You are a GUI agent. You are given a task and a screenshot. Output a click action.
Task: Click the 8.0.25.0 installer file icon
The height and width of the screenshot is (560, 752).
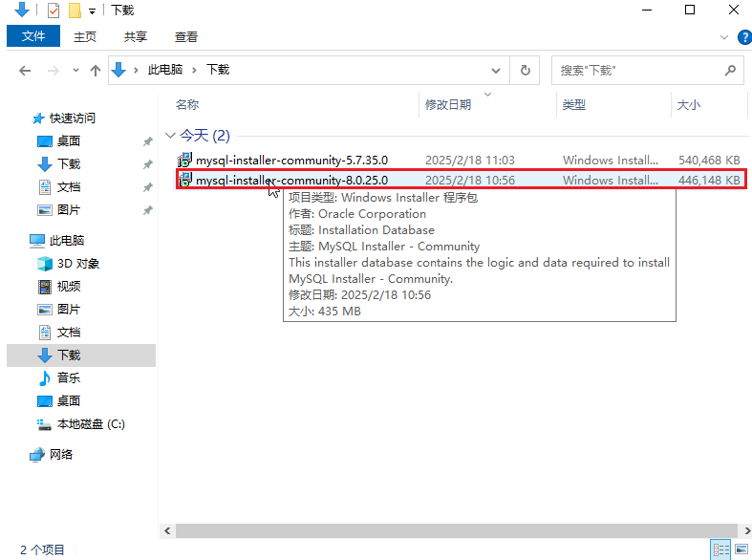click(184, 180)
